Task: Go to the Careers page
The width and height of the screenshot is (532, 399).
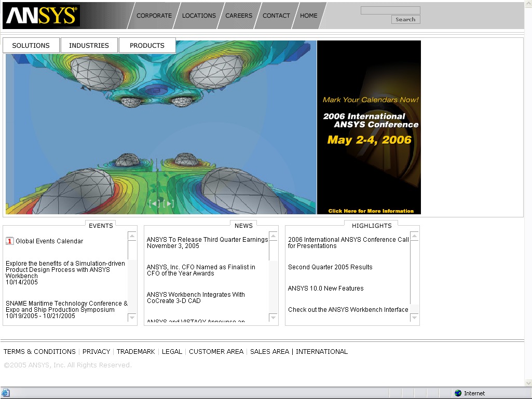Action: tap(239, 16)
